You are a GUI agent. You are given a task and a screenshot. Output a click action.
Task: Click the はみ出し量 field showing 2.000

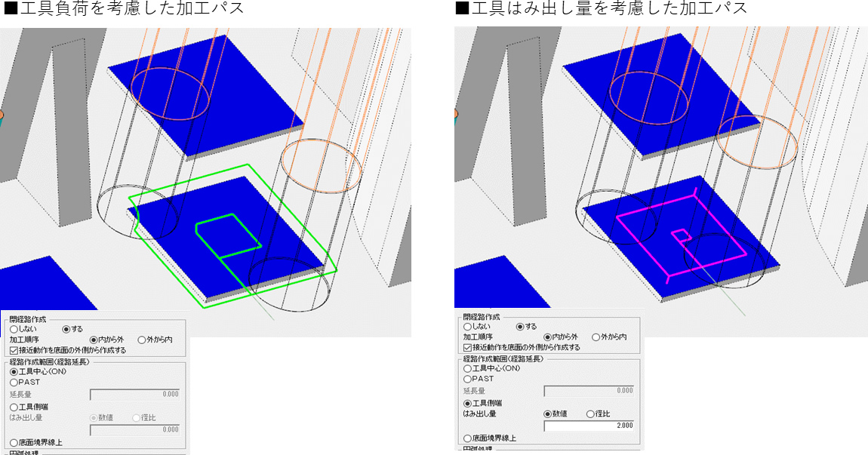tap(589, 426)
